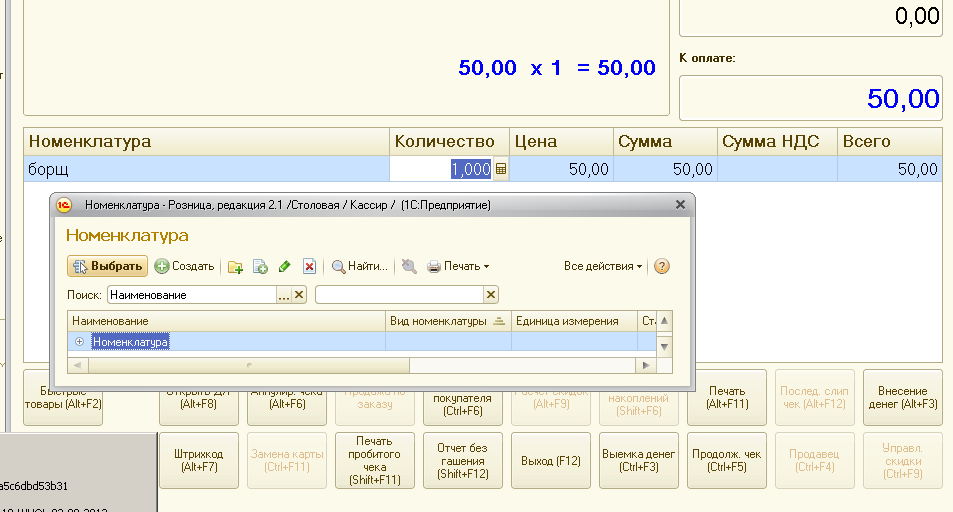Expand the Печать dropdown menu
Image resolution: width=953 pixels, height=512 pixels.
(x=459, y=267)
